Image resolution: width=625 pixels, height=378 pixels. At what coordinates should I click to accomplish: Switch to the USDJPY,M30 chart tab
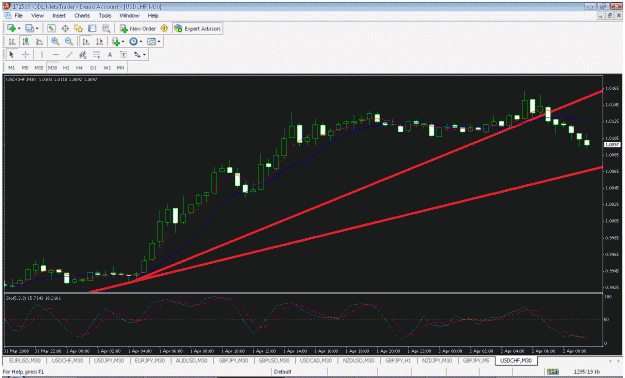click(x=109, y=361)
